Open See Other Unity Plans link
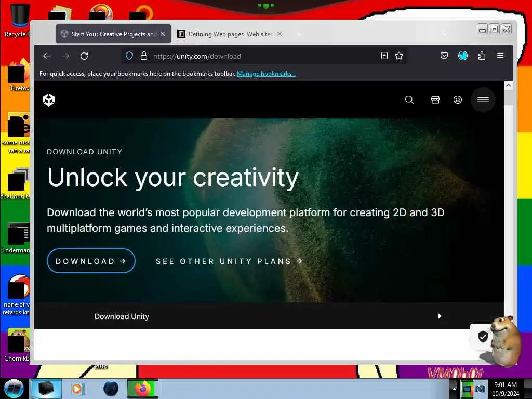Image resolution: width=532 pixels, height=399 pixels. click(229, 261)
